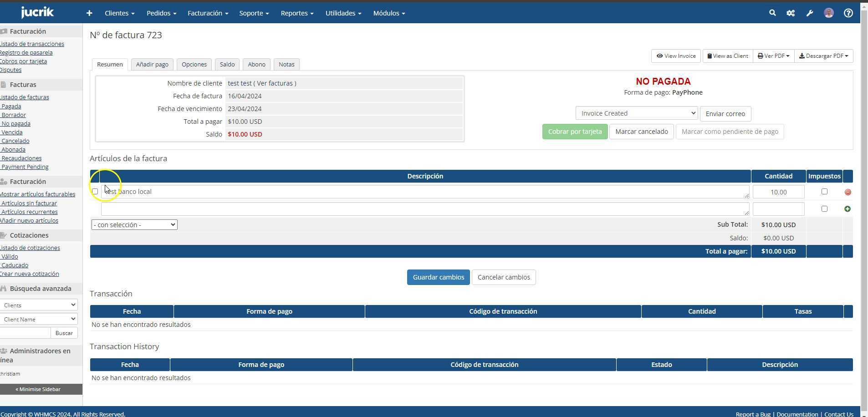Image resolution: width=868 pixels, height=417 pixels.
Task: Click the Marcar cancelado button
Action: click(641, 132)
